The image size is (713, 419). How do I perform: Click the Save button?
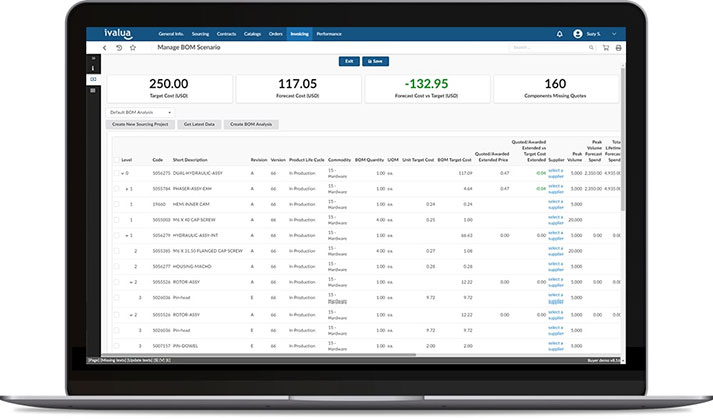point(375,61)
